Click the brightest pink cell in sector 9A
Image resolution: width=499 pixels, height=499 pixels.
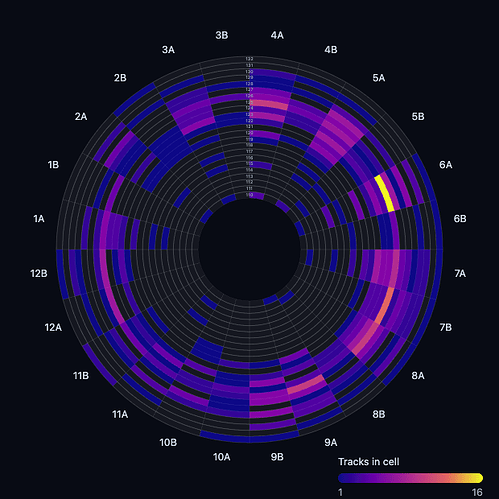click(305, 384)
